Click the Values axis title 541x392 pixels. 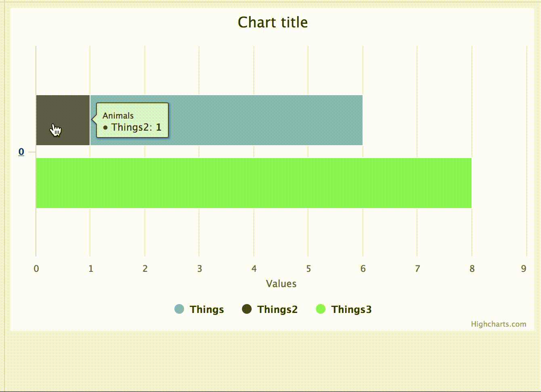point(281,284)
